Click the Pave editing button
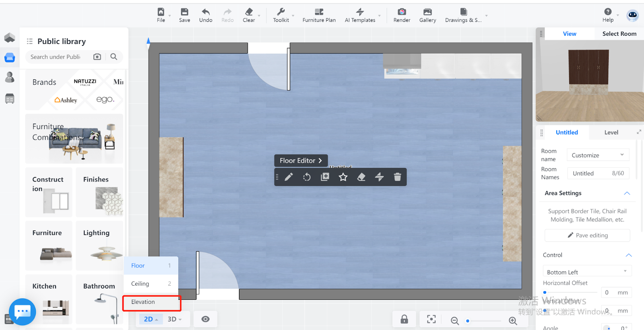The height and width of the screenshot is (330, 644). [x=587, y=235]
